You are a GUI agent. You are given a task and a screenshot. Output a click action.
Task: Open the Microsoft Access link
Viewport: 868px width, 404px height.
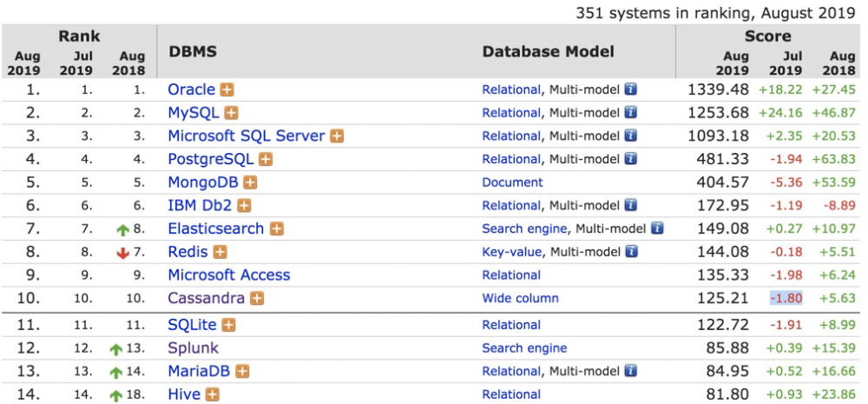229,275
